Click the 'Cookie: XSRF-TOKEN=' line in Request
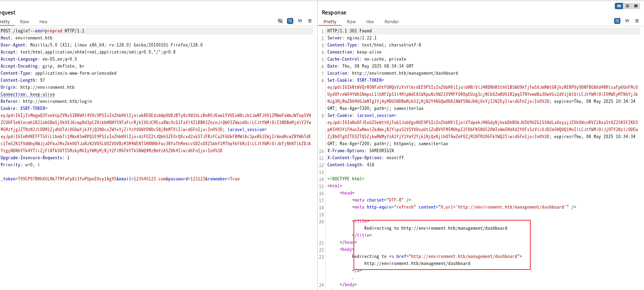Image resolution: width=644 pixels, height=290 pixels. [24, 109]
